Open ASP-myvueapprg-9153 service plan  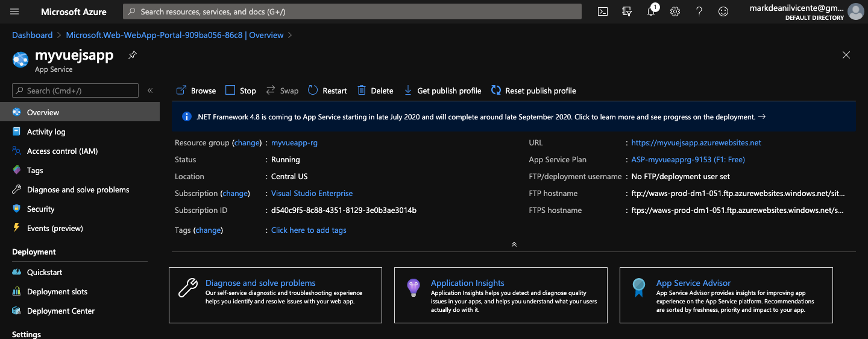pos(688,160)
